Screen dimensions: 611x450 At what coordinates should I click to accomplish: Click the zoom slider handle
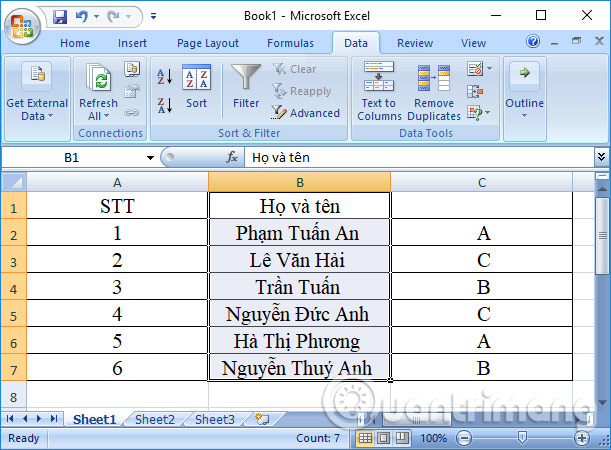coord(522,438)
